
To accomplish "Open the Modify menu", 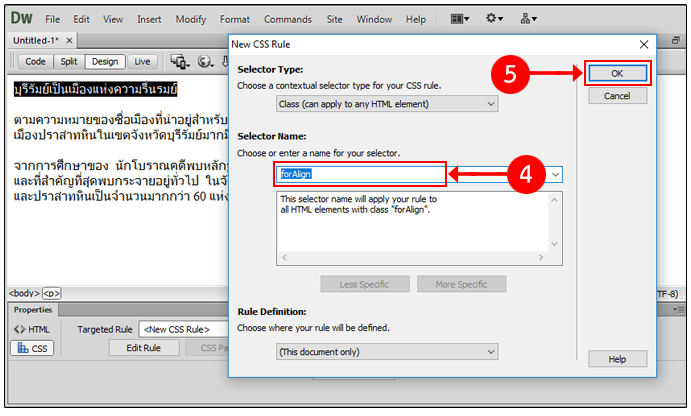I will (x=190, y=19).
